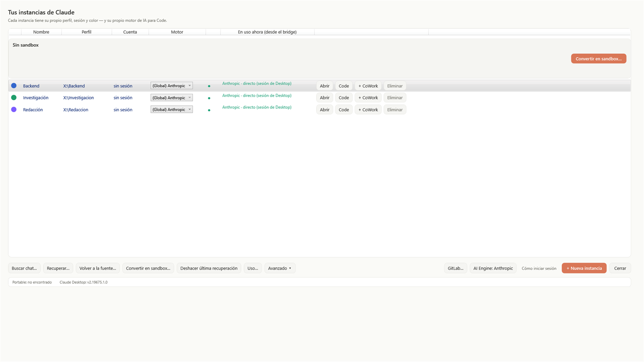Click Deshacer última recuperación

coord(209,268)
